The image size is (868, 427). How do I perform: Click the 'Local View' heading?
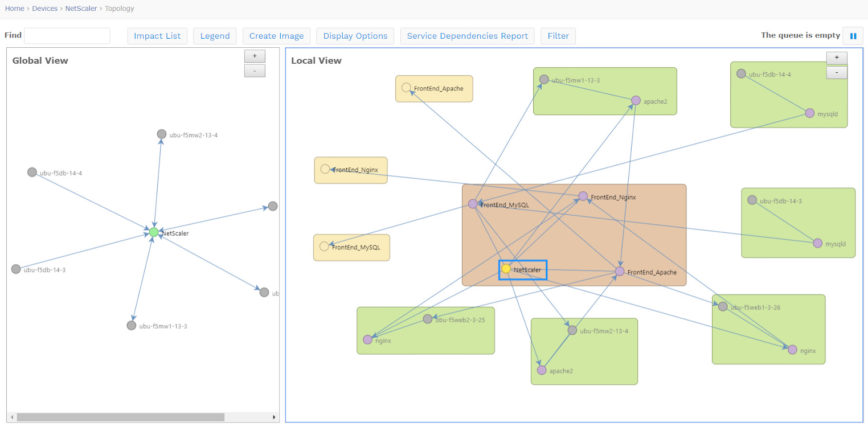pyautogui.click(x=316, y=61)
